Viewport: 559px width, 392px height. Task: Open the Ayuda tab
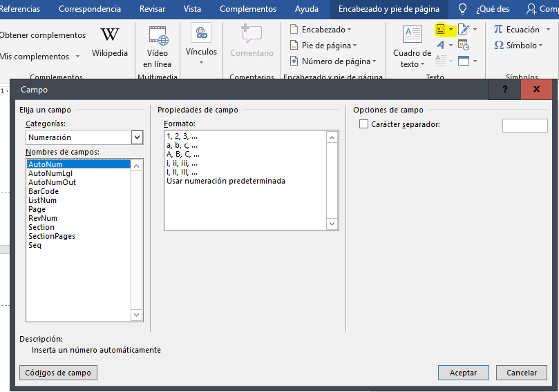point(307,9)
